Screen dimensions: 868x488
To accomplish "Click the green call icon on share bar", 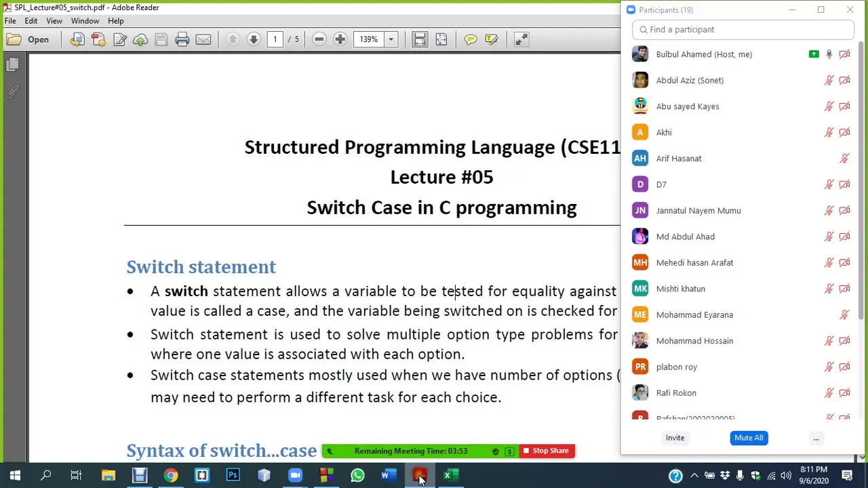I will (x=330, y=451).
